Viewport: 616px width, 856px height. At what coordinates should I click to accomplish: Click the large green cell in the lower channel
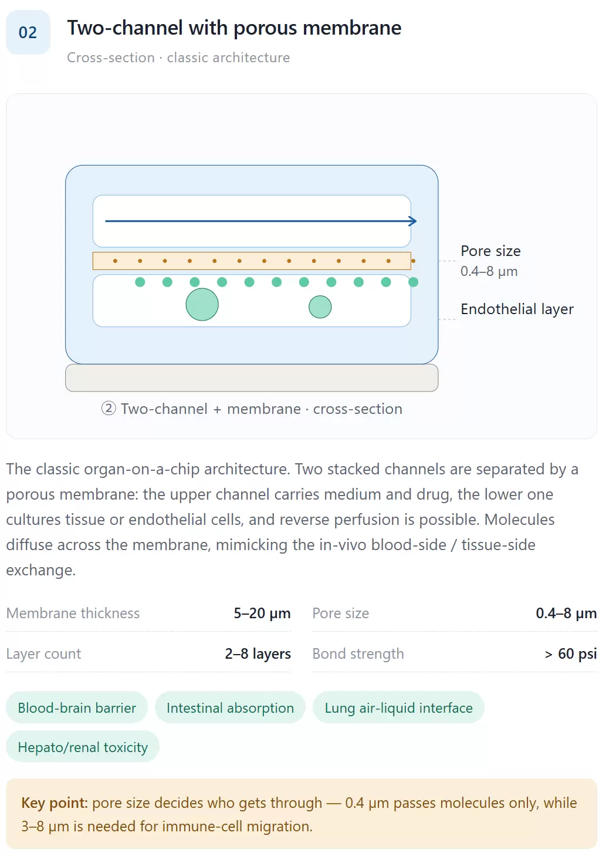point(202,304)
